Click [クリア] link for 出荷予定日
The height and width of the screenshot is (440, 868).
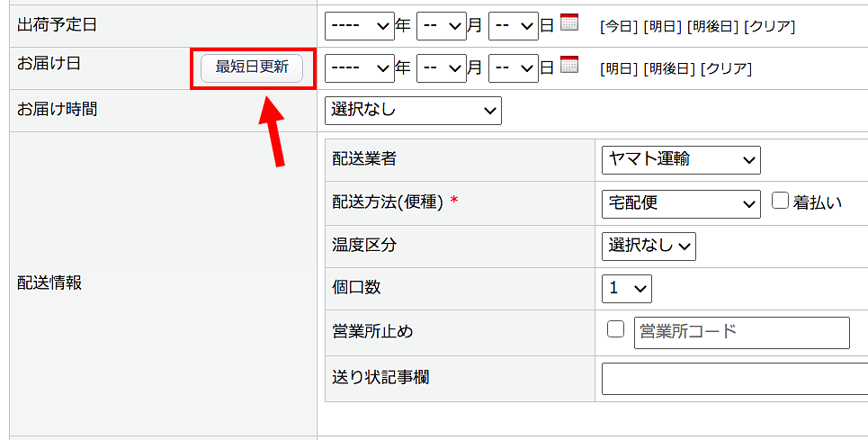point(769,27)
